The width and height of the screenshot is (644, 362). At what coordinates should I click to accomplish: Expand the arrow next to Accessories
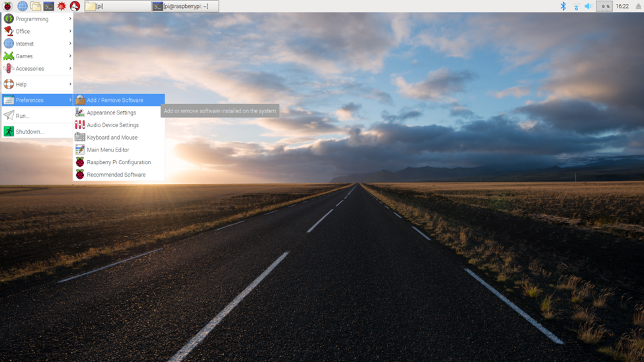(70, 68)
